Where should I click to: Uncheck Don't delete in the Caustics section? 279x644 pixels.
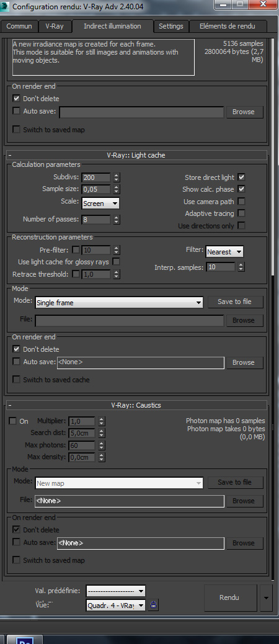coord(16,530)
